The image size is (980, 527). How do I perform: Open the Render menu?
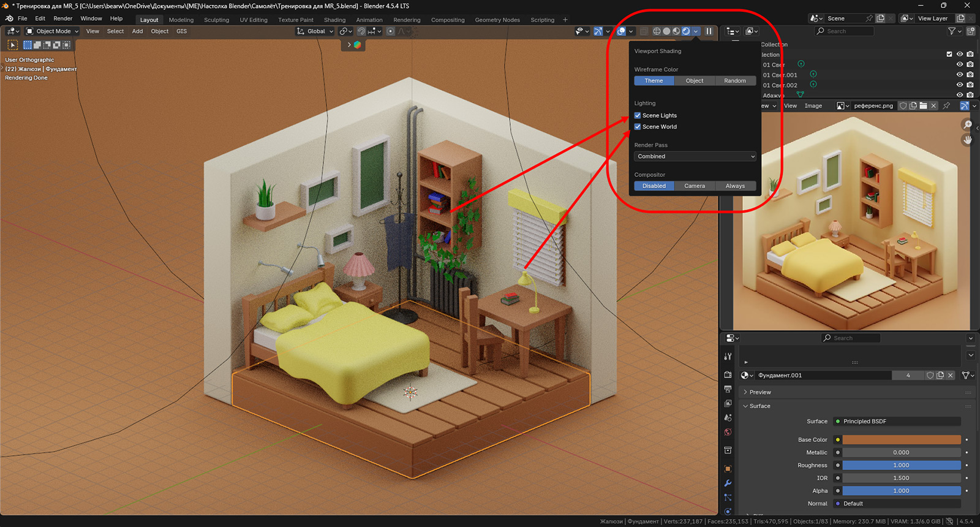click(x=62, y=18)
